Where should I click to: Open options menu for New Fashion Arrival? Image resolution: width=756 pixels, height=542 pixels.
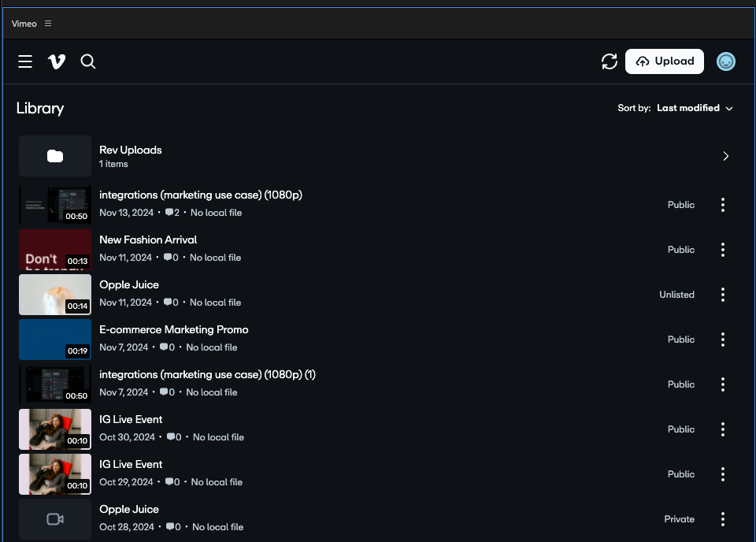click(x=722, y=250)
